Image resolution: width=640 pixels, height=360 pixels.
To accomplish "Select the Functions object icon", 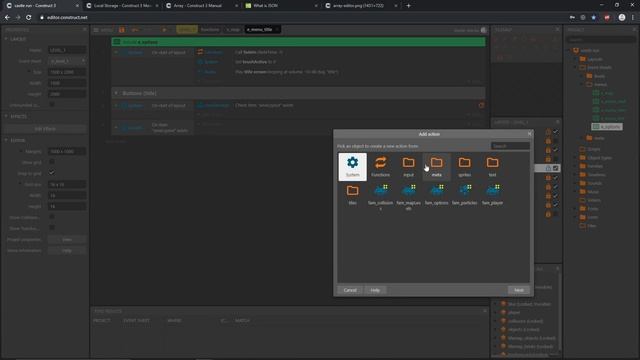I will (380, 167).
